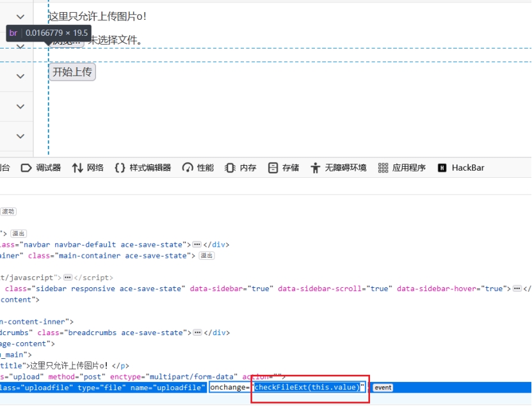Open the 无障碍环境 accessibility tab
Screen dimensions: 532x410
click(339, 168)
